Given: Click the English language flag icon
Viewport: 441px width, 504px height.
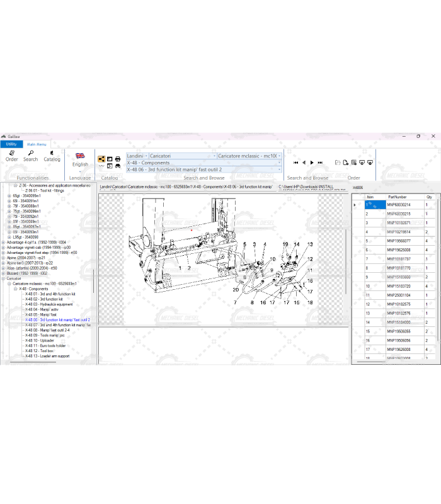Looking at the screenshot, I should pyautogui.click(x=80, y=156).
